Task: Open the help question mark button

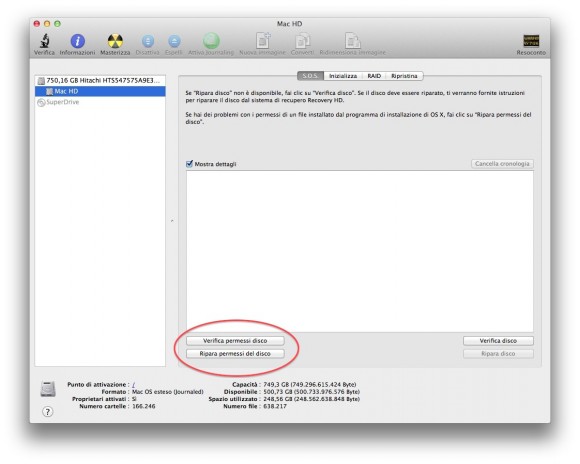Action: click(x=47, y=411)
